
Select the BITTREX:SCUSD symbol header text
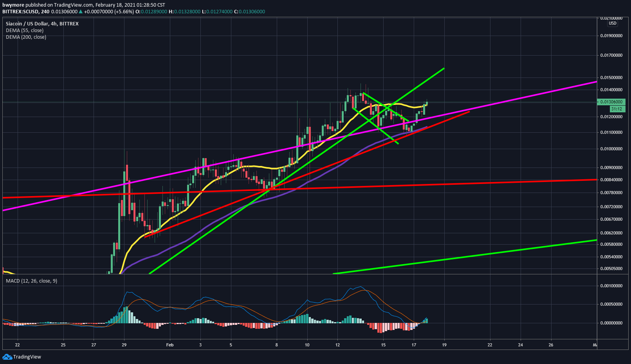[x=20, y=12]
